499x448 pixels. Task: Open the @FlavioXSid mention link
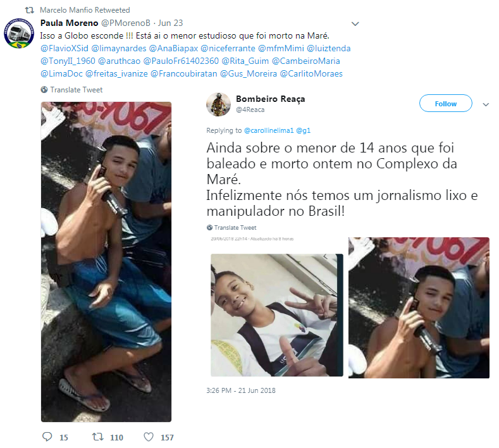click(65, 48)
